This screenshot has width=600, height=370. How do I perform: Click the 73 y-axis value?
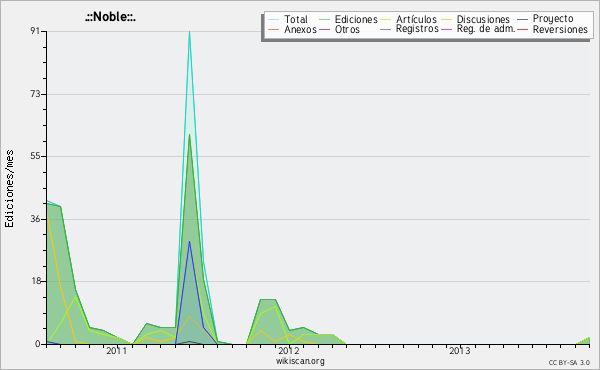36,94
